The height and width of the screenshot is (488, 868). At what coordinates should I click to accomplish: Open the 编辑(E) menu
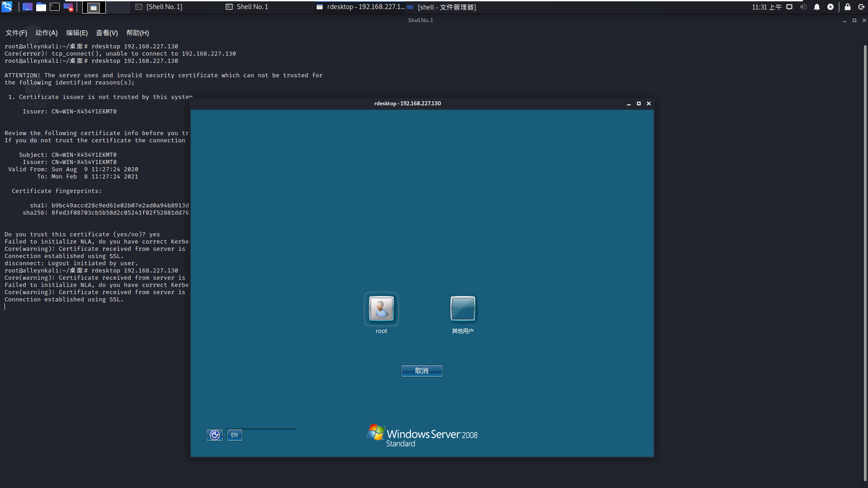77,33
